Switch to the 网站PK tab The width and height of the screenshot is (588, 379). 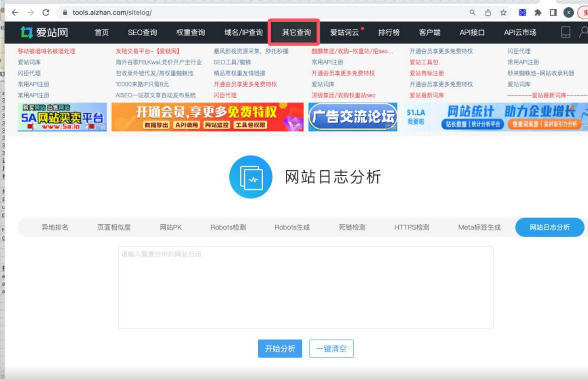click(171, 227)
